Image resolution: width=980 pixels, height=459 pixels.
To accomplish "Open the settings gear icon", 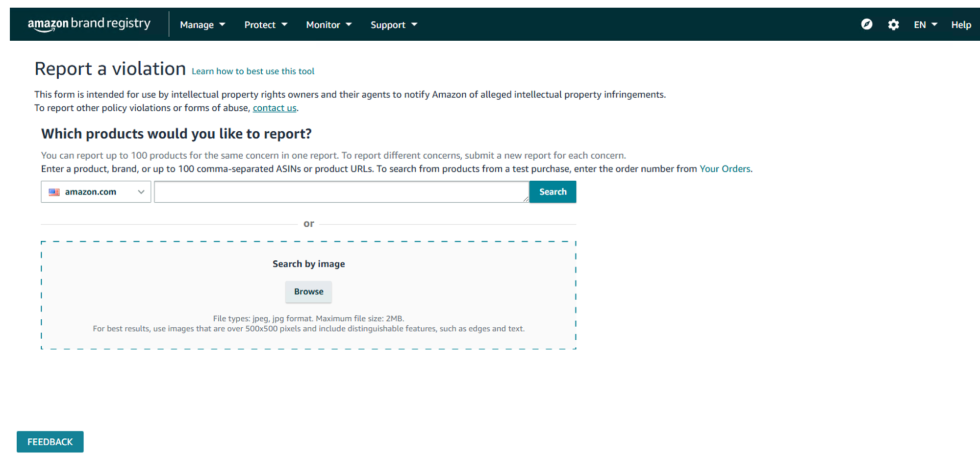I will [893, 24].
